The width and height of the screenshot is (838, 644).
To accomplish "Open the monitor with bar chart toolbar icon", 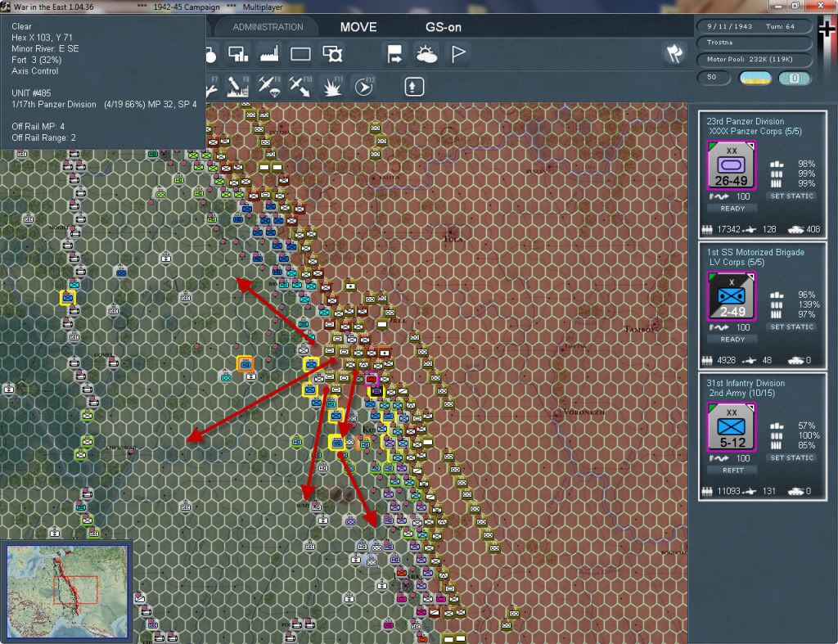I will click(238, 54).
